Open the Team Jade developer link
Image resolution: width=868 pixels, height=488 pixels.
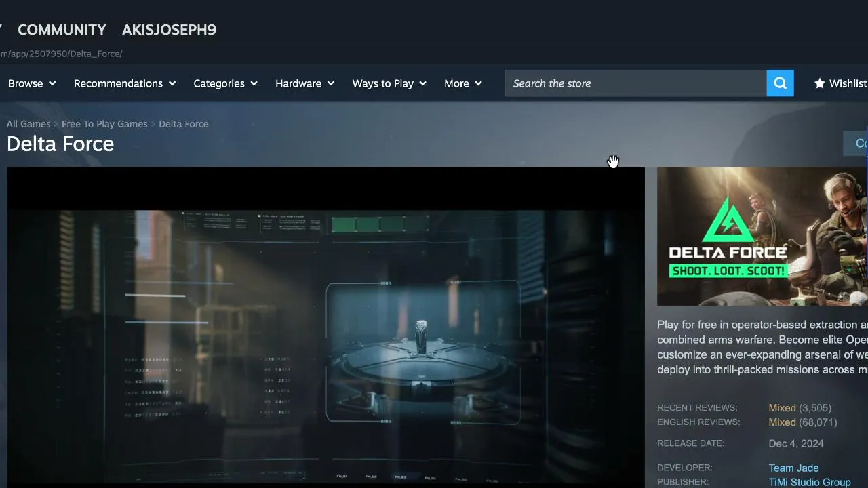(793, 468)
